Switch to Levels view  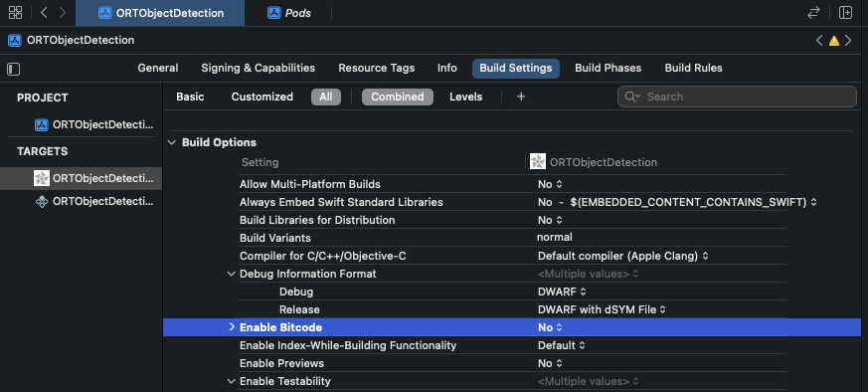point(465,97)
